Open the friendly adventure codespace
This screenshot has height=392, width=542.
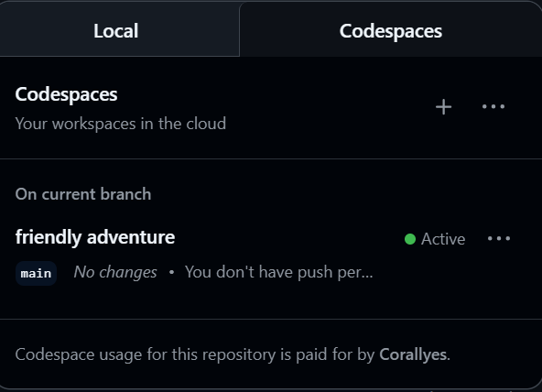coord(95,237)
